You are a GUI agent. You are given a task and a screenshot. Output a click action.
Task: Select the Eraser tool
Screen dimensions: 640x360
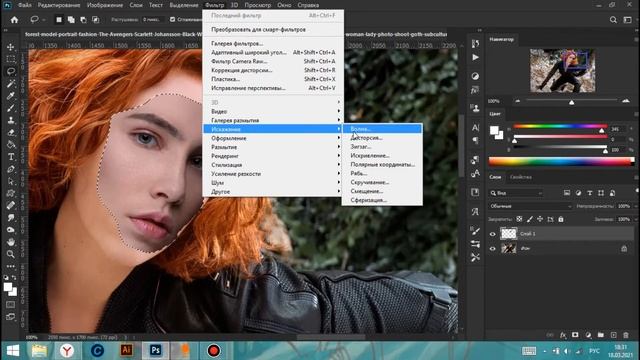pos(11,133)
